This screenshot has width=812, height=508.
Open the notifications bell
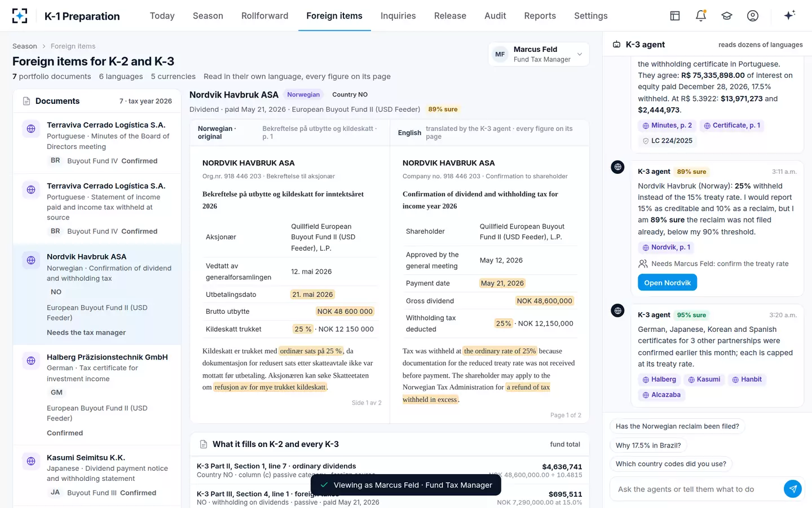click(701, 16)
